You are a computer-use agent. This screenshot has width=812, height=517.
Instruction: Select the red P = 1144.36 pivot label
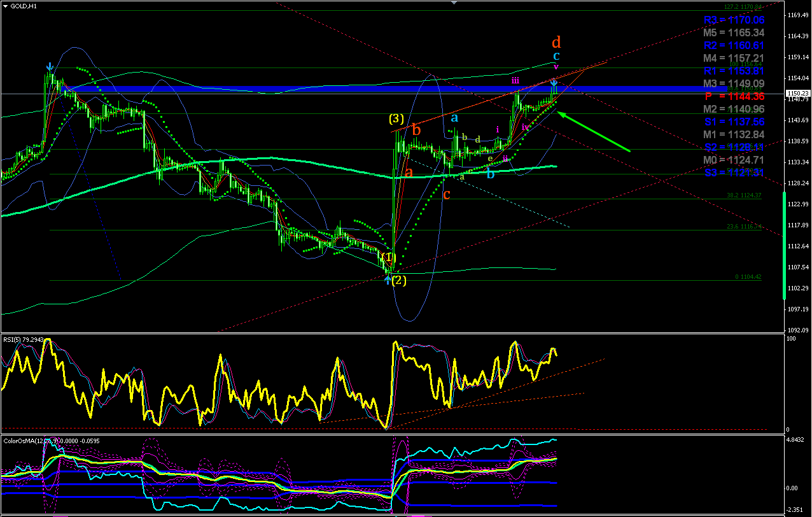click(734, 97)
